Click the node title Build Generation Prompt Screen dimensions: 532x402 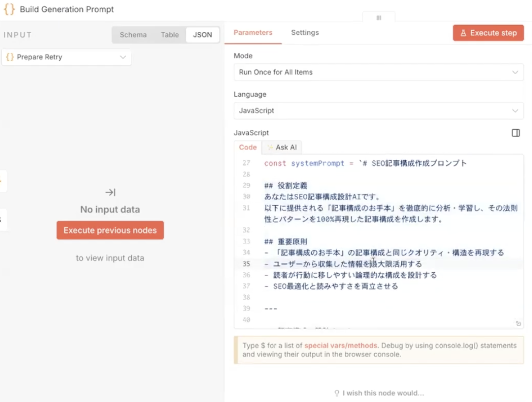coord(67,9)
